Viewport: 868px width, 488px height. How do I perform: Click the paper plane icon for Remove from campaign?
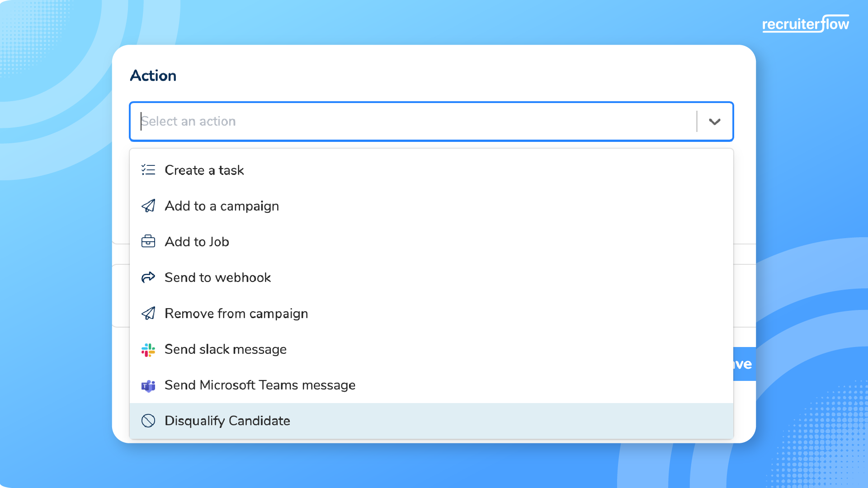(x=148, y=313)
